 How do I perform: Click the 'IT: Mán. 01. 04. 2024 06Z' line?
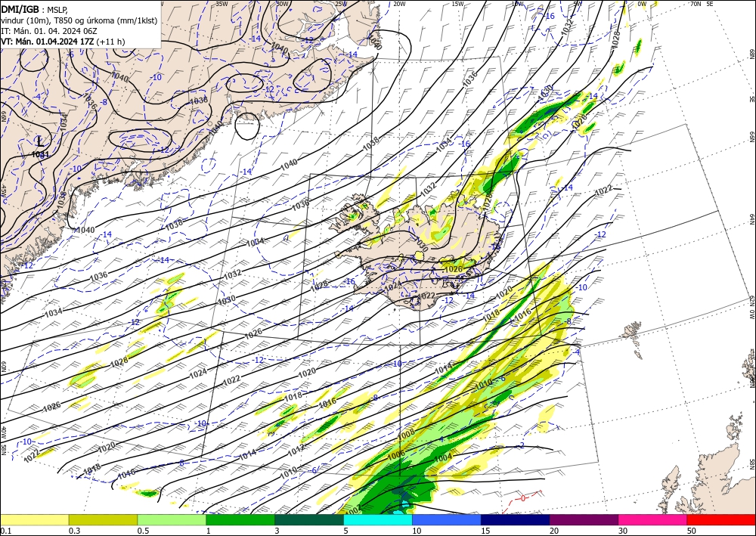point(48,31)
